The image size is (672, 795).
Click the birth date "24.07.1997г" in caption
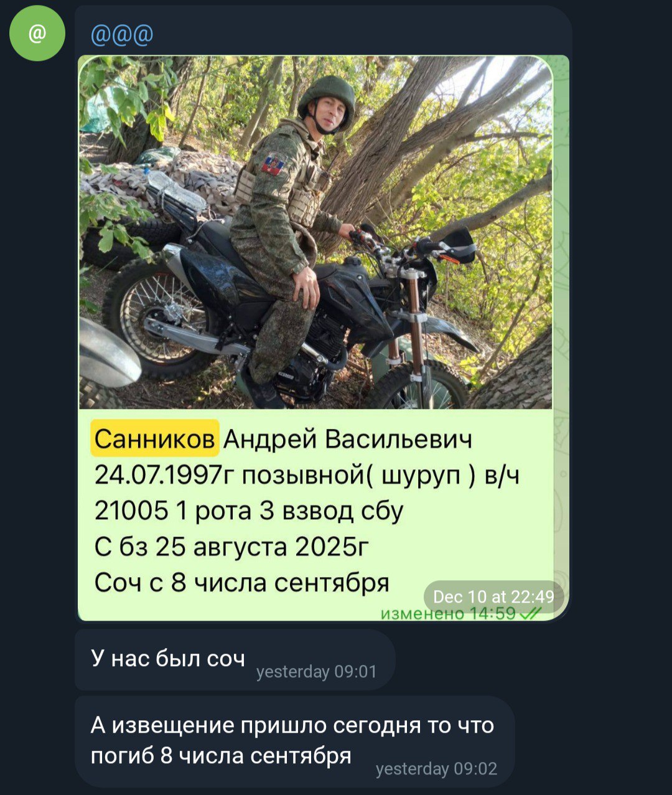[164, 475]
